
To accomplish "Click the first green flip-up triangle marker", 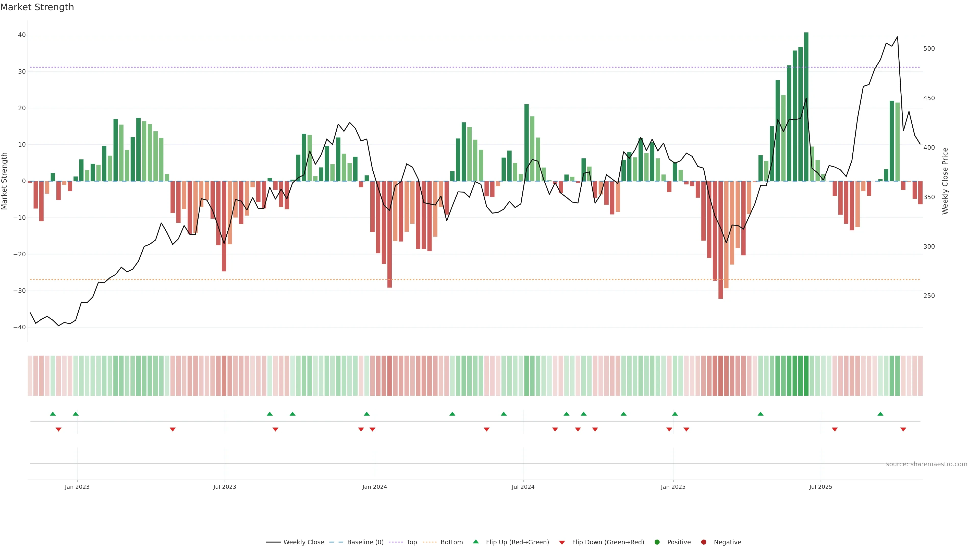I will tap(53, 414).
